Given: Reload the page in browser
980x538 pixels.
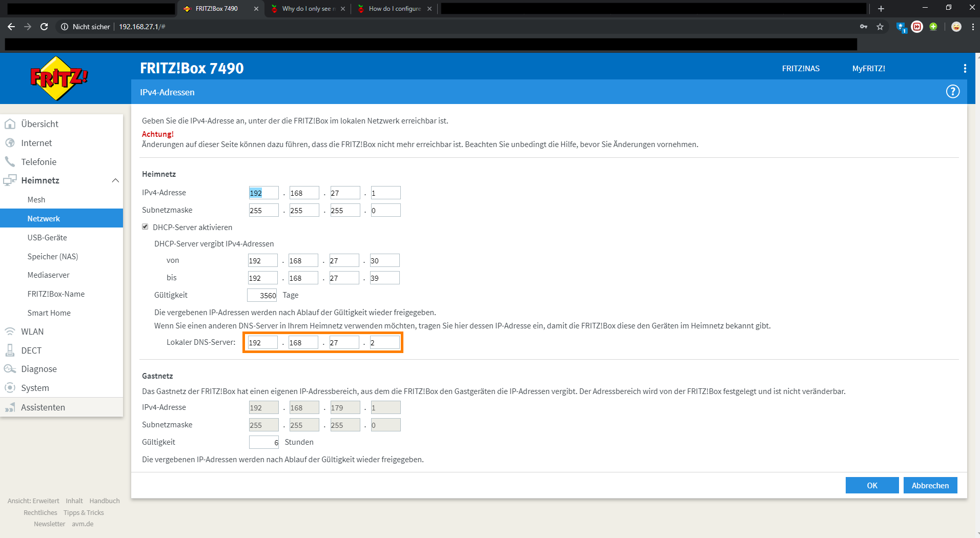Looking at the screenshot, I should tap(44, 27).
